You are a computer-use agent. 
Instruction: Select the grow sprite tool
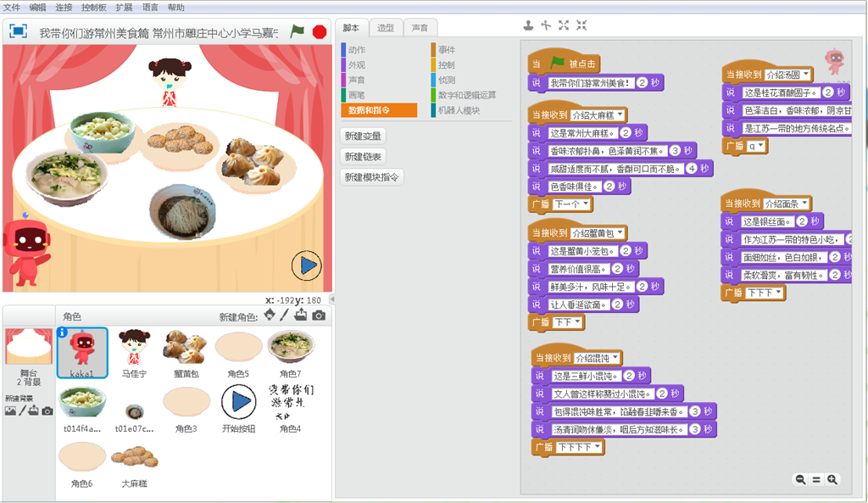(564, 25)
